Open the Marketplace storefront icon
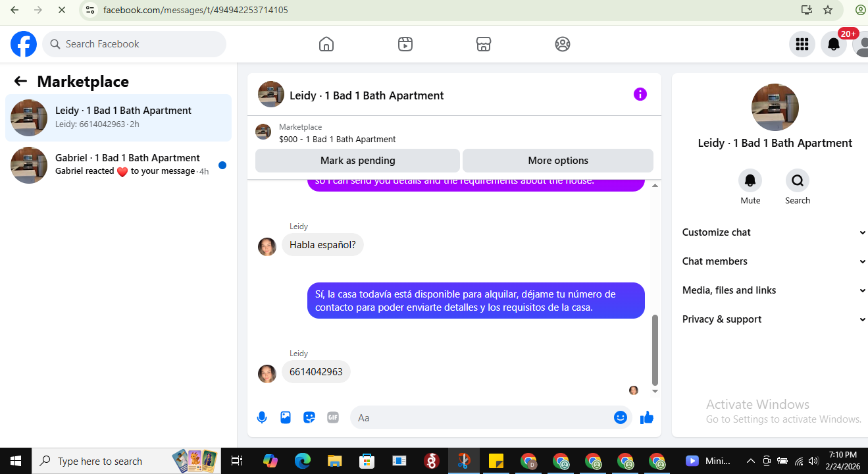Viewport: 868px width, 474px height. tap(484, 44)
